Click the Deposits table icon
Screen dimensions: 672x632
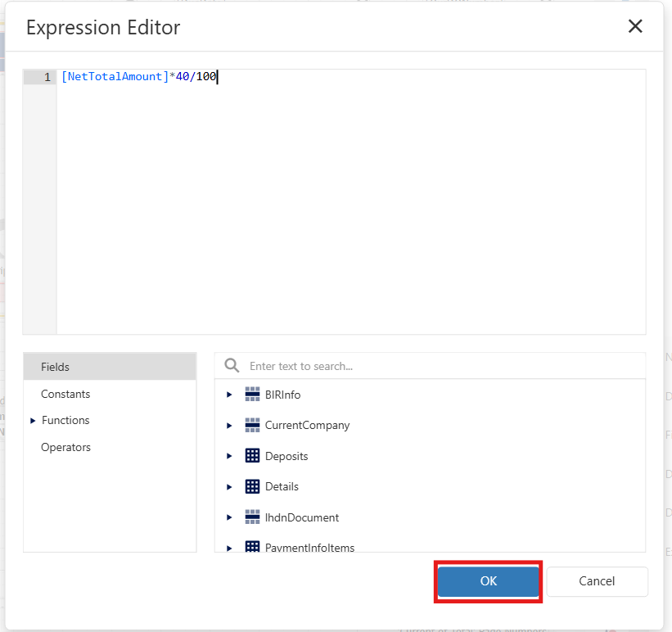[252, 456]
